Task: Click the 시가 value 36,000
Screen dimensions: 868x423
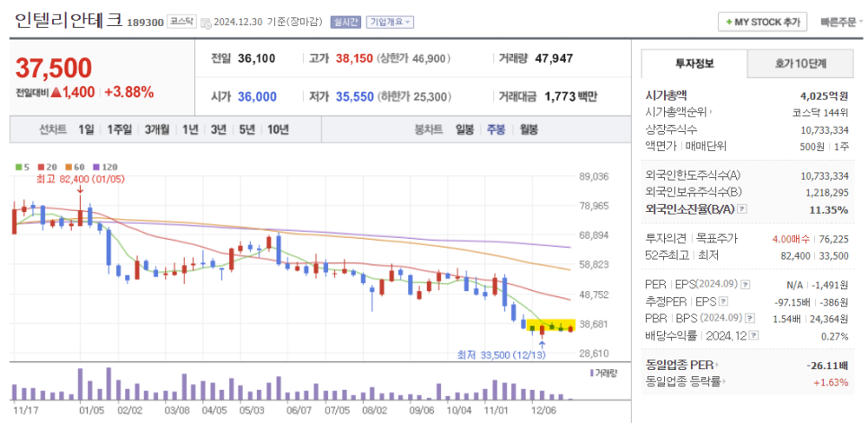Action: pos(257,97)
